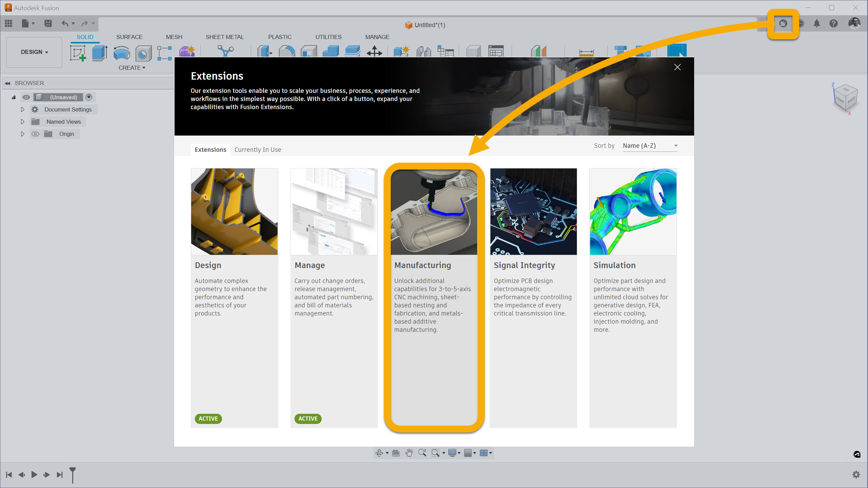Open the Sort by Name dropdown
This screenshot has width=868, height=488.
point(650,146)
